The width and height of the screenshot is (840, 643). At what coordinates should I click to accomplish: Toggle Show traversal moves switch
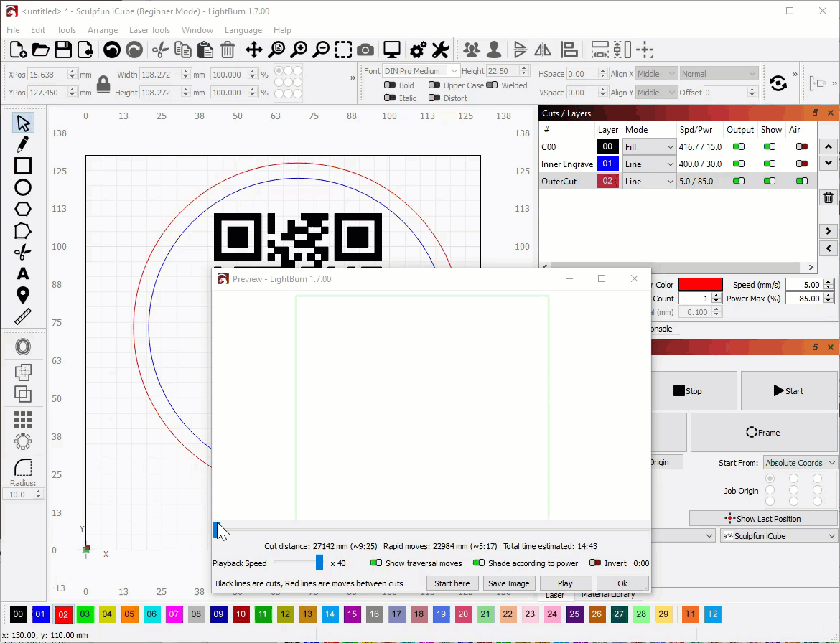pos(376,563)
